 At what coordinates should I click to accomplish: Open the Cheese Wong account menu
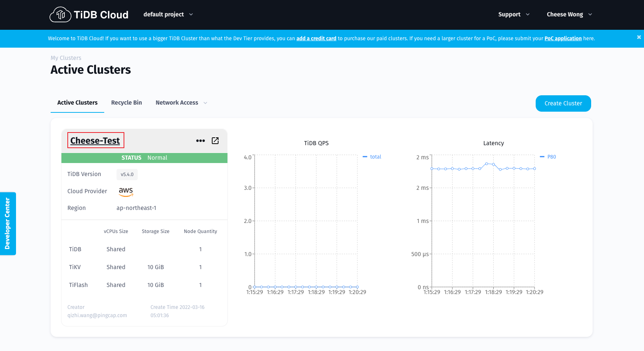[x=569, y=15]
